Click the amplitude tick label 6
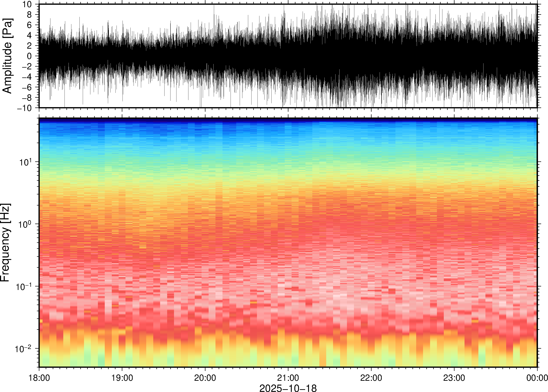 click(x=30, y=25)
